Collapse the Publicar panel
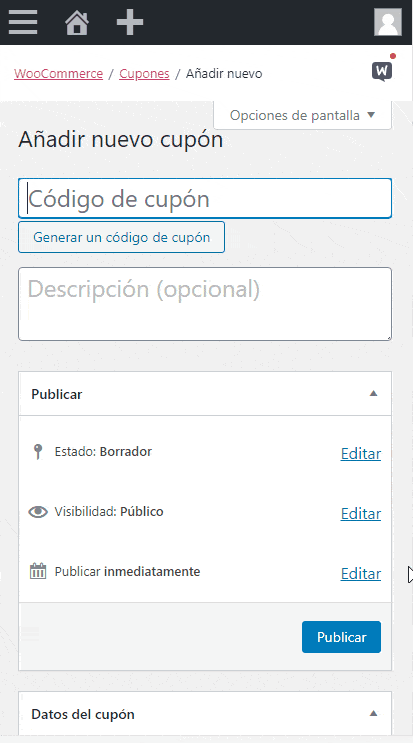 [373, 393]
